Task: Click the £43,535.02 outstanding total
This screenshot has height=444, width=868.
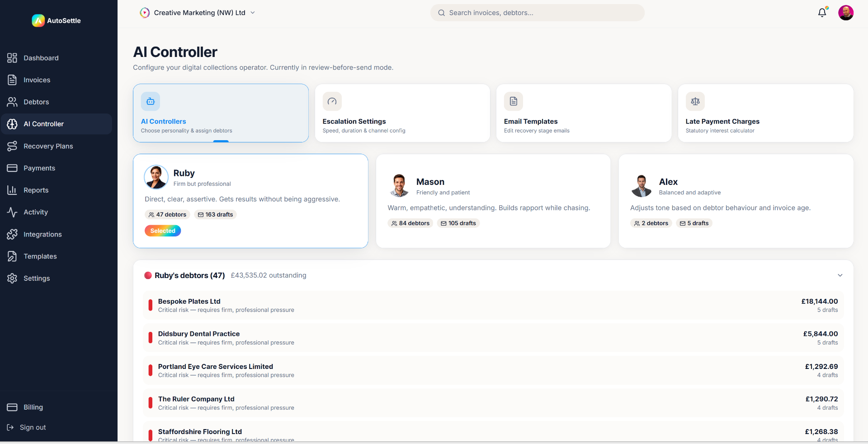Action: coord(269,275)
